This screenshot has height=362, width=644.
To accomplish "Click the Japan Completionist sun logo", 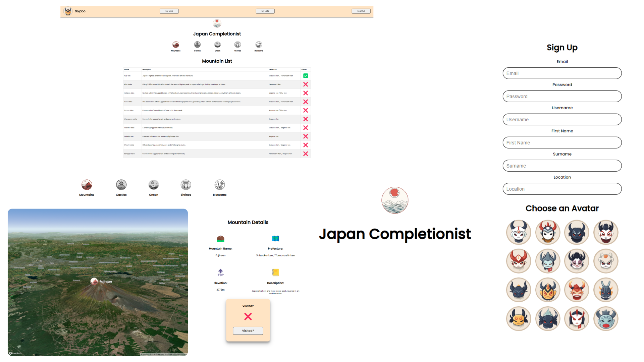I will click(x=395, y=200).
